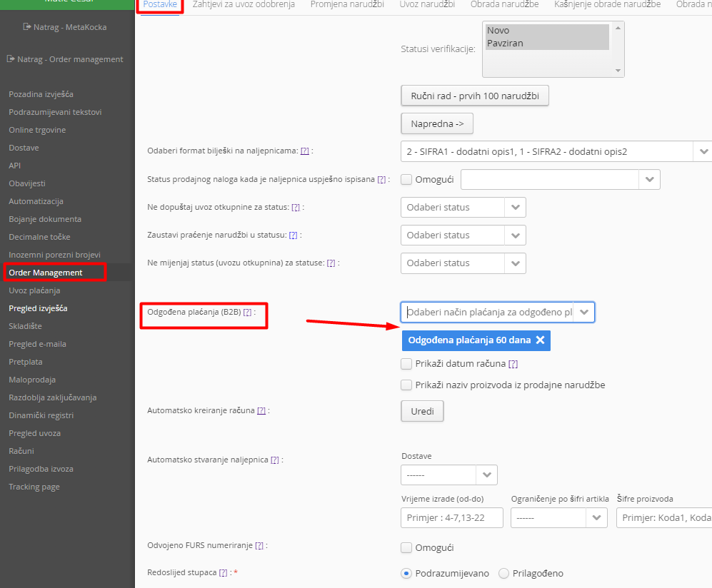Screen dimensions: 712x588
Task: Focus the Vrijeme izrade (od-do) field
Action: click(452, 517)
